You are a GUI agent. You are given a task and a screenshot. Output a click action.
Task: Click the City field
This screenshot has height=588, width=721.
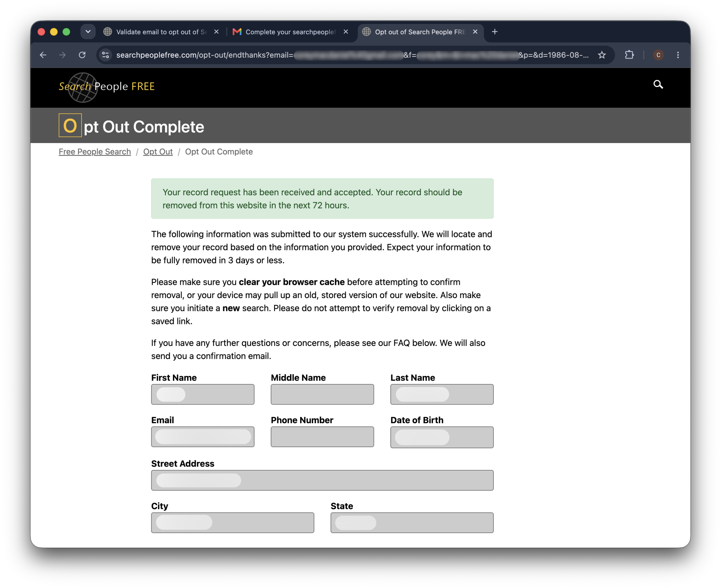tap(233, 522)
